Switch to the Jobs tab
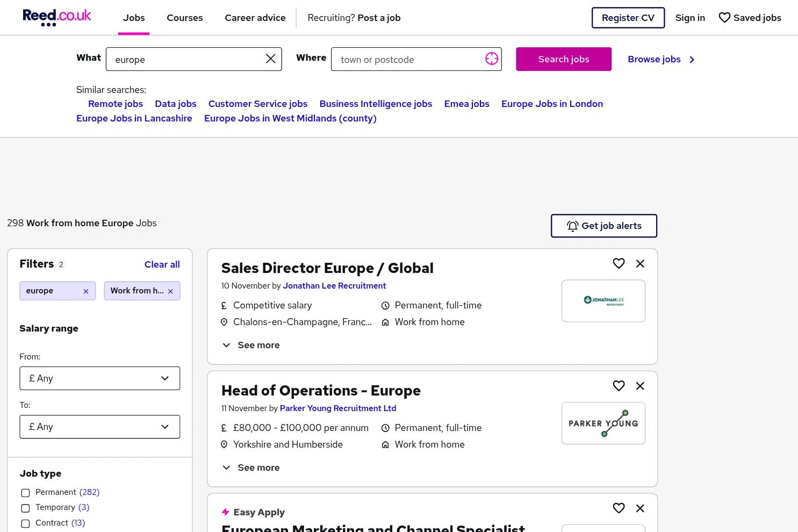 pyautogui.click(x=134, y=18)
